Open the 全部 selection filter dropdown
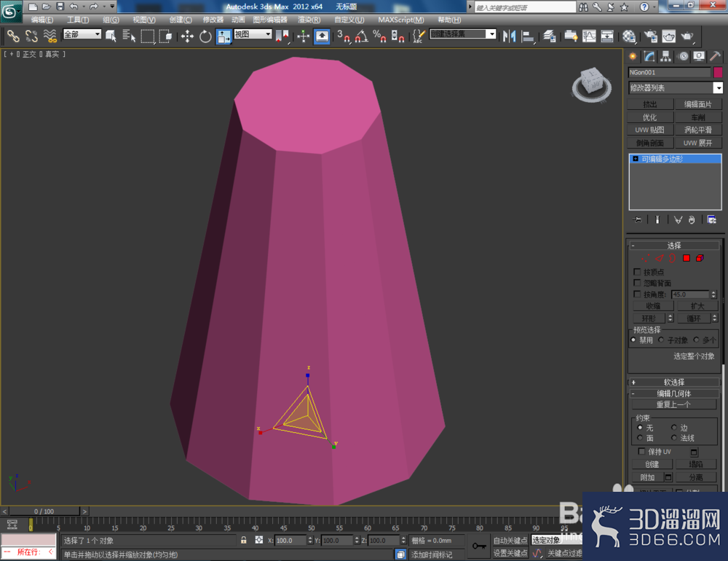Image resolution: width=728 pixels, height=561 pixels. point(82,34)
